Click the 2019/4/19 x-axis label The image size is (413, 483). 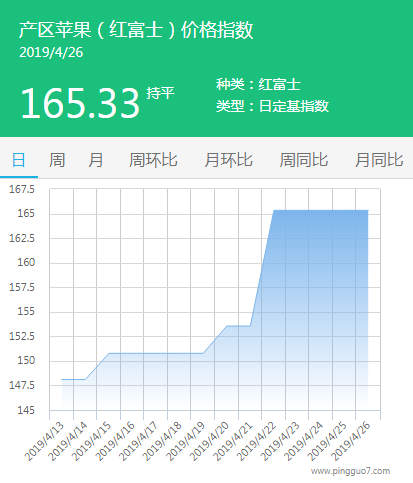[x=186, y=441]
